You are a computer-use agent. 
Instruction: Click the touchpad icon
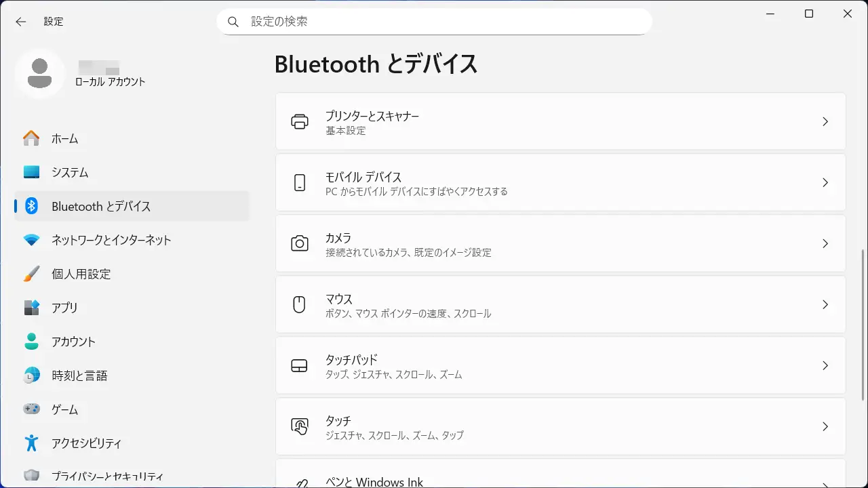299,366
